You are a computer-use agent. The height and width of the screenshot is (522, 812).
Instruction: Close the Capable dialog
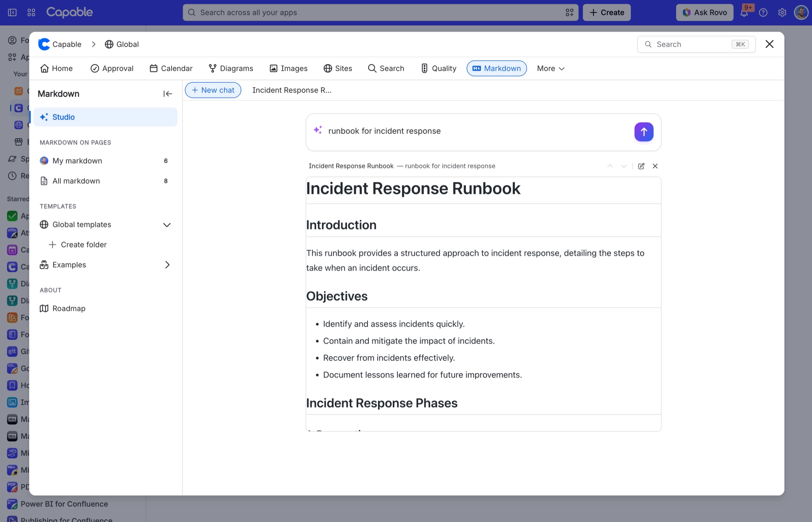tap(769, 44)
